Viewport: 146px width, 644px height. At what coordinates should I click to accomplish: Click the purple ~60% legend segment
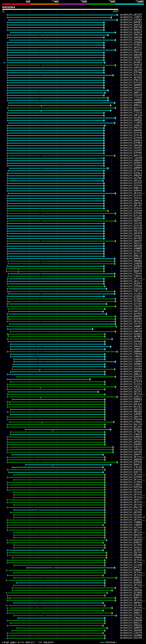click(x=73, y=4)
